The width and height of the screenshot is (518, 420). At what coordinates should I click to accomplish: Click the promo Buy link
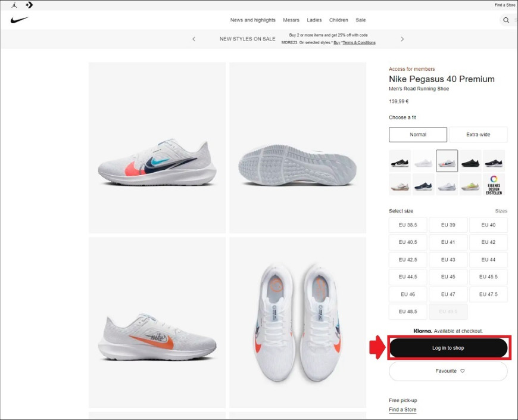click(336, 43)
